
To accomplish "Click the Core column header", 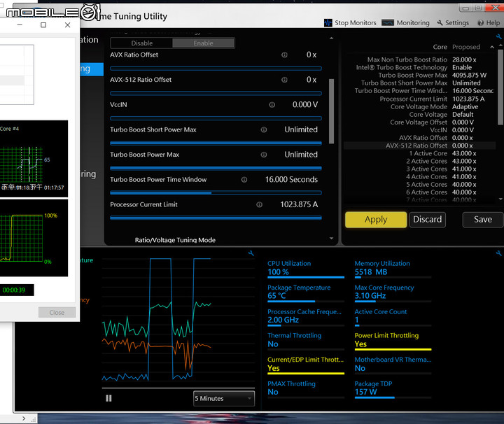I will [440, 47].
